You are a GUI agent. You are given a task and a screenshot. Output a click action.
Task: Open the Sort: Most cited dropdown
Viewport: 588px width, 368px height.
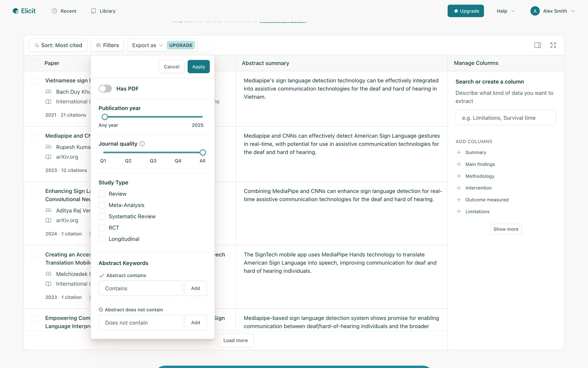point(58,45)
